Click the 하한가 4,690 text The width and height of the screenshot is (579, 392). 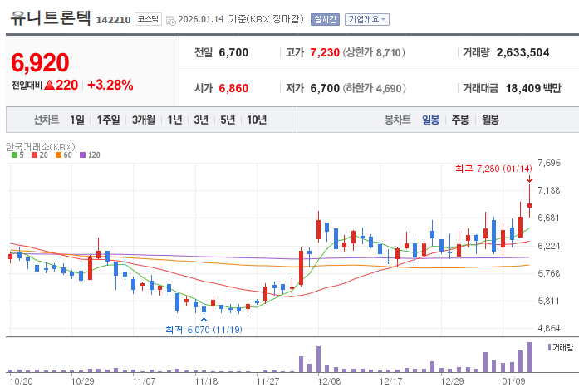(x=374, y=88)
